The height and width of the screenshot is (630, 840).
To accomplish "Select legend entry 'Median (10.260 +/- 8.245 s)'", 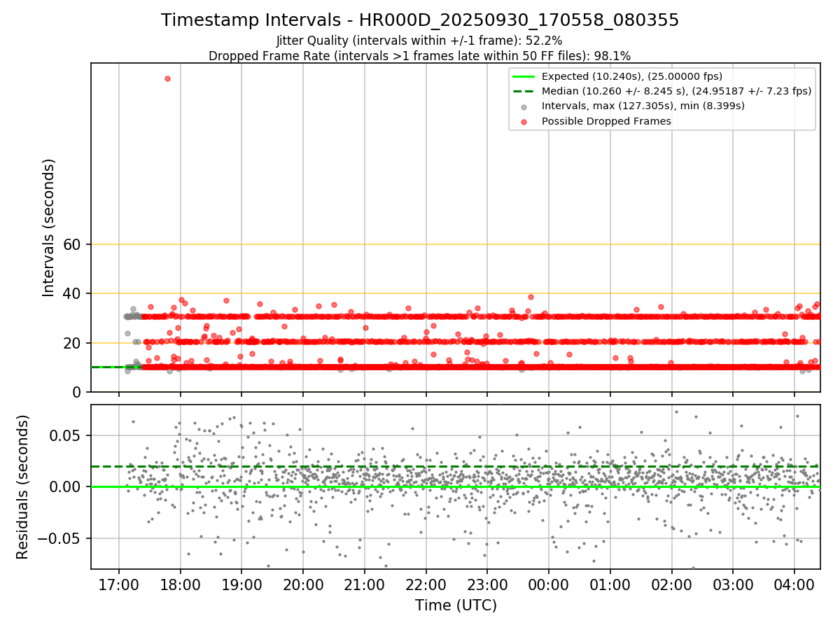I will click(x=676, y=91).
